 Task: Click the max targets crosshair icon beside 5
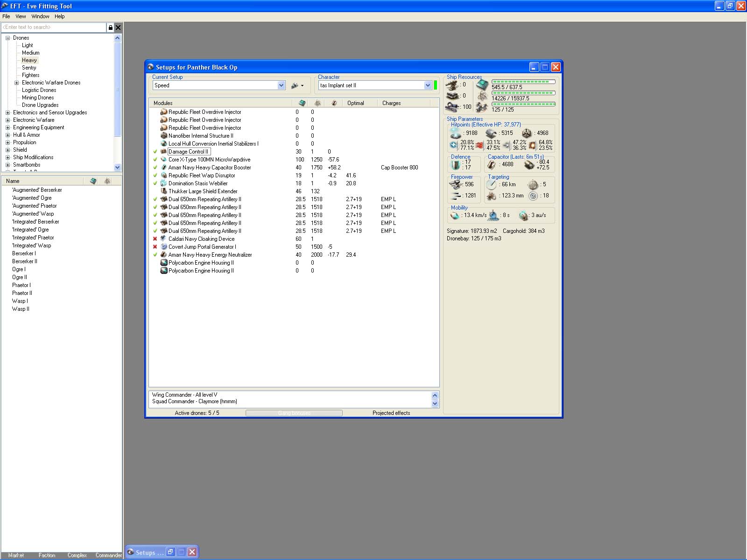click(x=533, y=184)
